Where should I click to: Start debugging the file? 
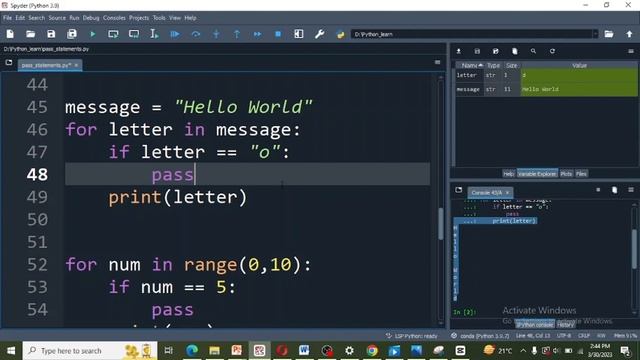coord(175,34)
